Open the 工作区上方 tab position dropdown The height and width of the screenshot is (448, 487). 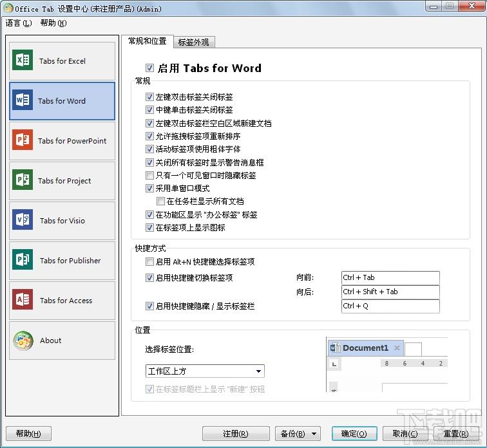205,371
